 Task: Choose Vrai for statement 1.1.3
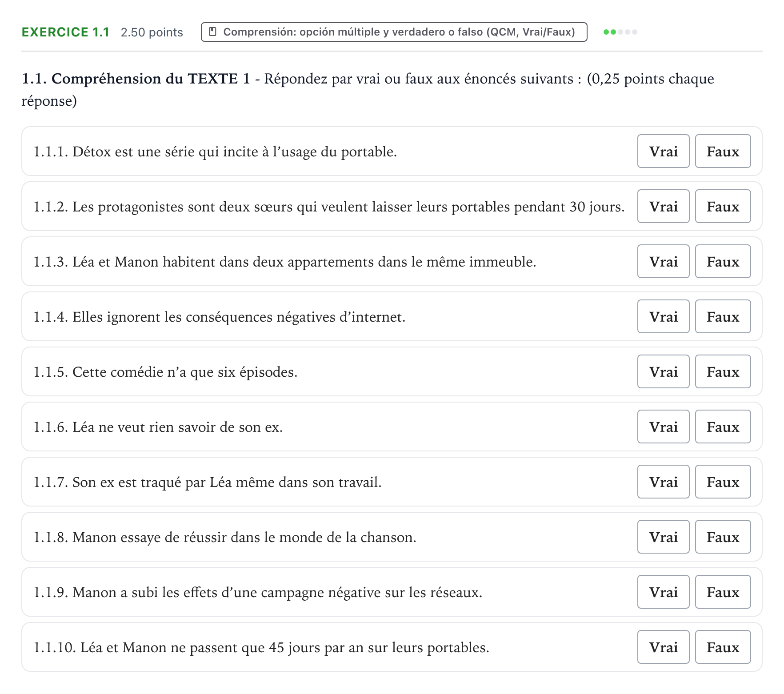point(663,261)
